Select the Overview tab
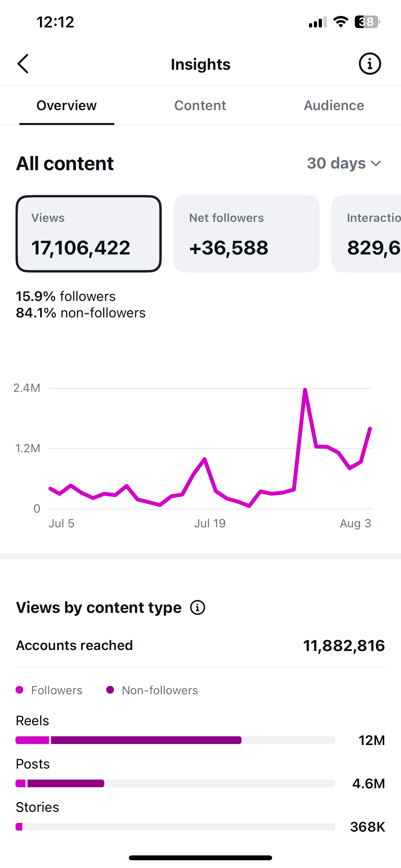 tap(67, 106)
